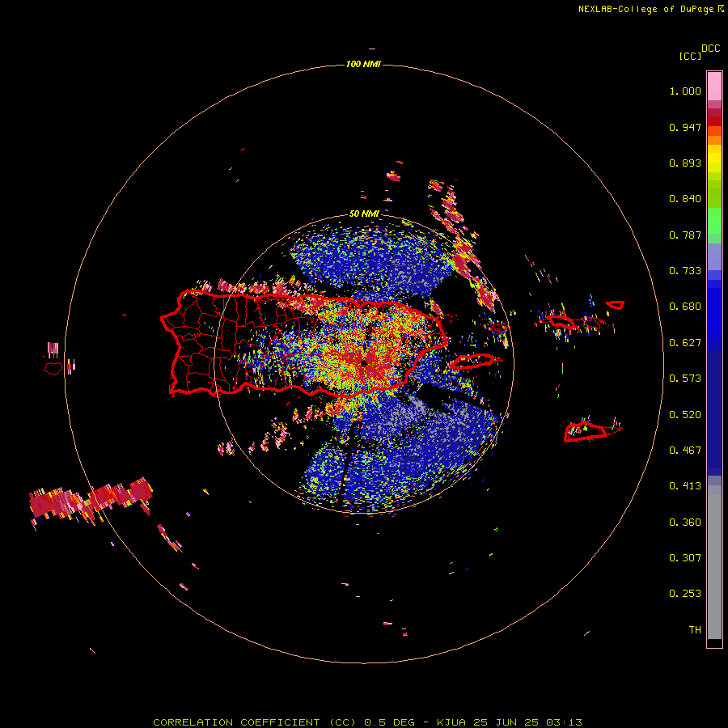Click the 0.413 color scale value
This screenshot has width=728, height=728.
(x=685, y=486)
